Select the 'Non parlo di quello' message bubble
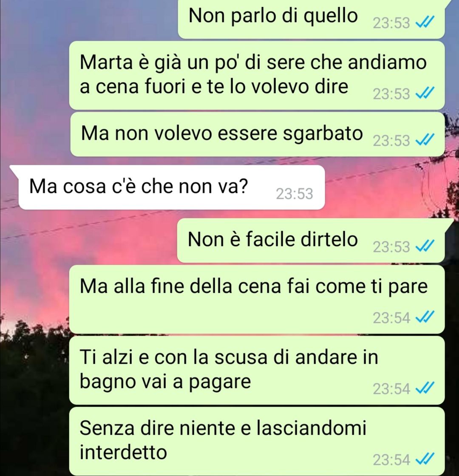Viewport: 459px width, 476px height. tap(311, 19)
